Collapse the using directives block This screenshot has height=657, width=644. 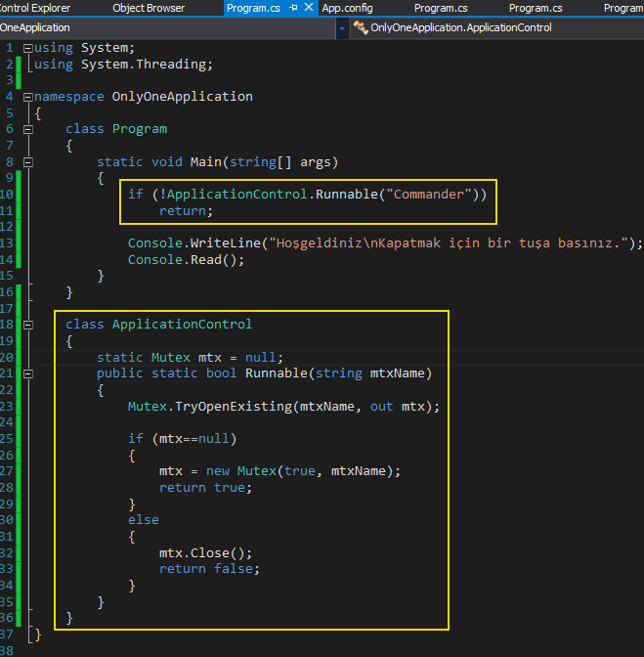coord(28,48)
